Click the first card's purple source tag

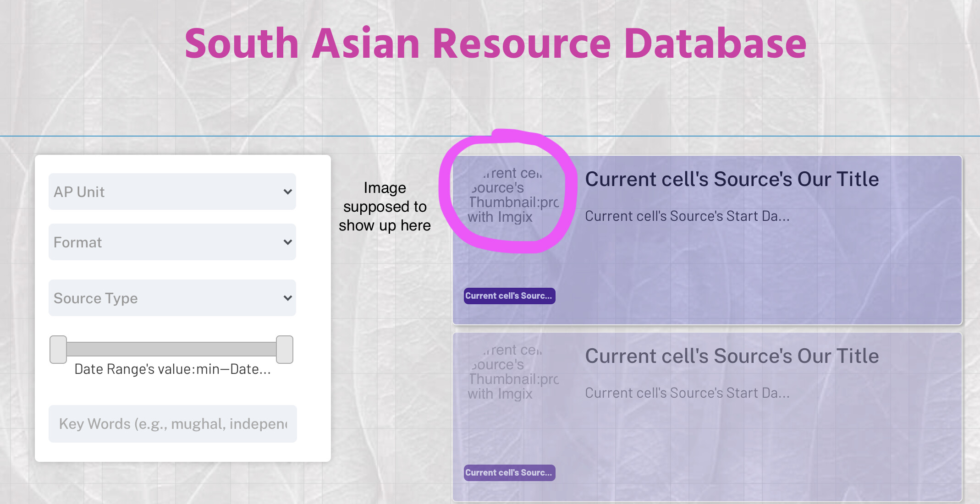pyautogui.click(x=509, y=296)
